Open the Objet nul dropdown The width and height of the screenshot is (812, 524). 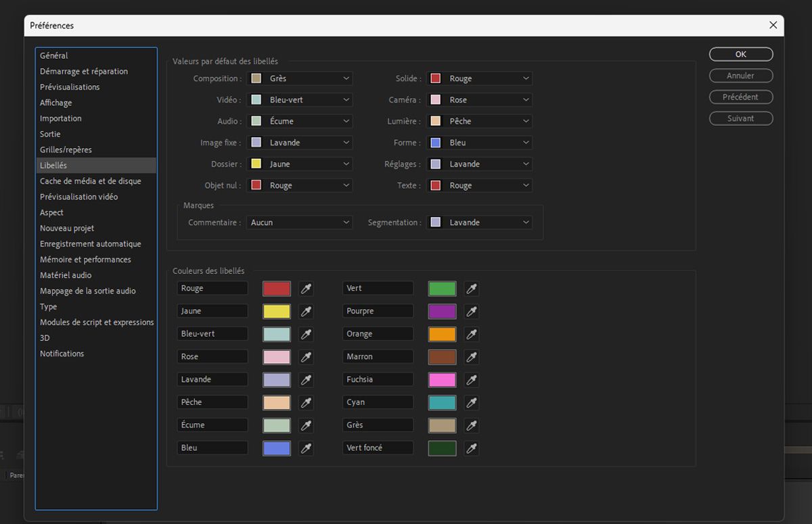coord(300,185)
